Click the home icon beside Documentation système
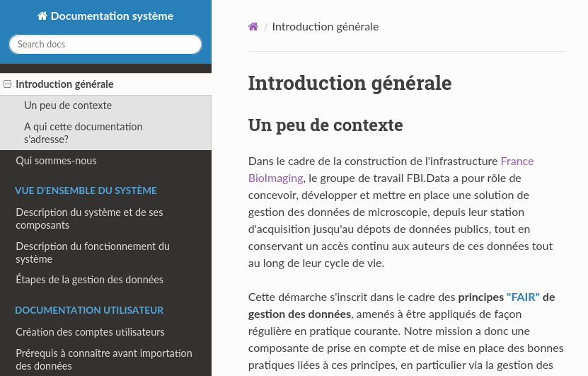Image resolution: width=588 pixels, height=376 pixels. 42,16
